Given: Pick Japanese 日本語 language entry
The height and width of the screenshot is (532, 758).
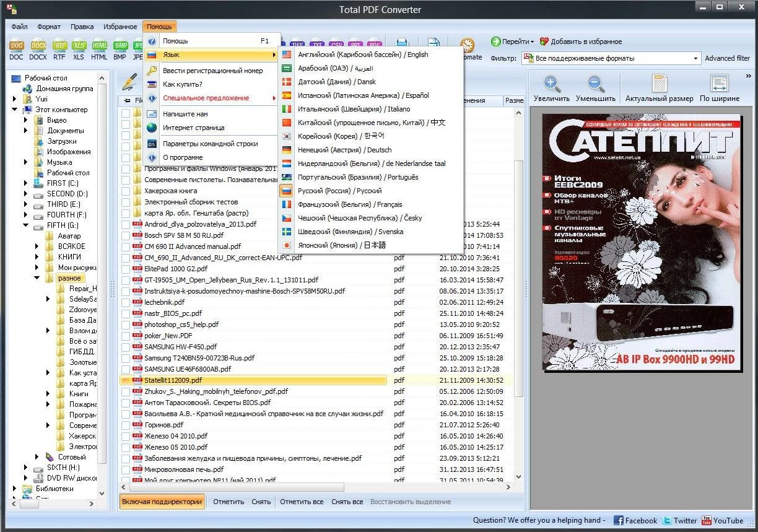Looking at the screenshot, I should tap(372, 245).
